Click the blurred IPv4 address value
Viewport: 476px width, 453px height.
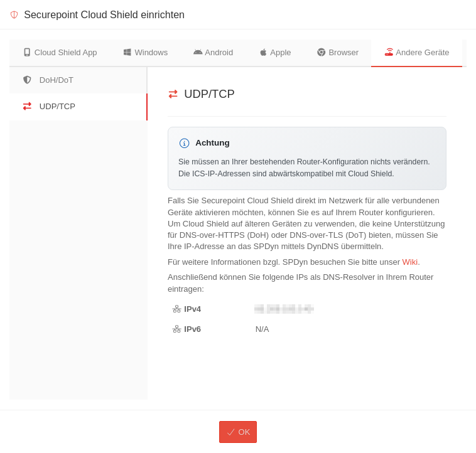pos(284,309)
